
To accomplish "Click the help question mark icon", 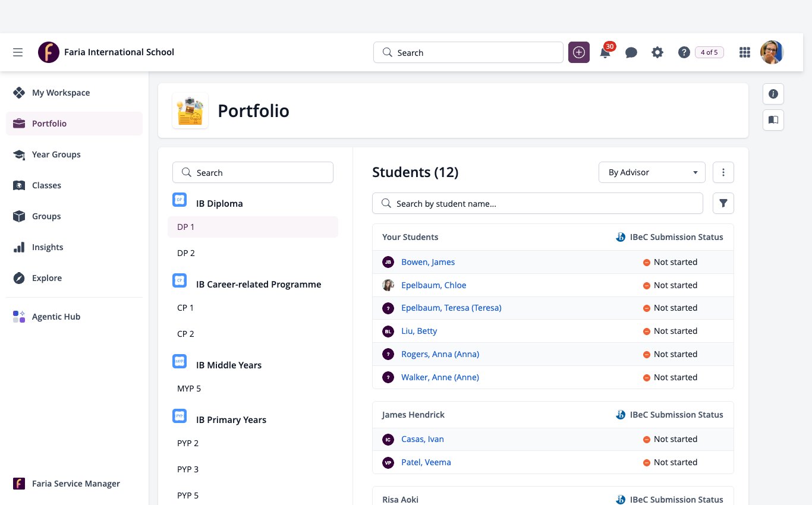I will (x=684, y=52).
